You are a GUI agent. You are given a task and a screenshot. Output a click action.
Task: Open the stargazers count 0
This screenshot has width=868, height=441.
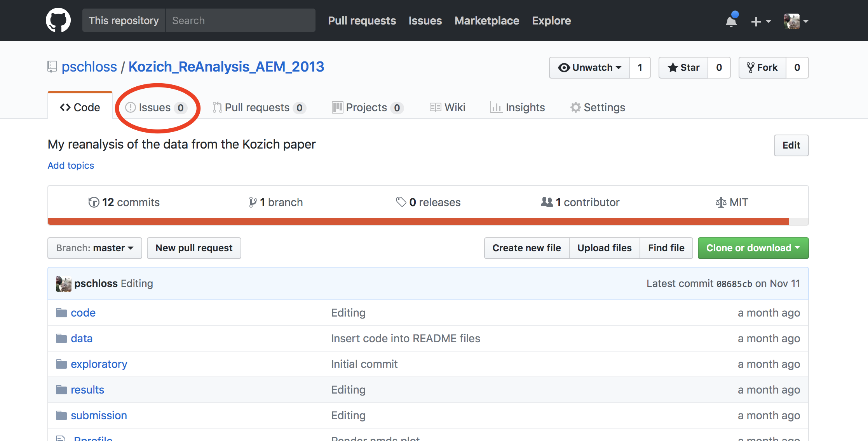point(719,68)
